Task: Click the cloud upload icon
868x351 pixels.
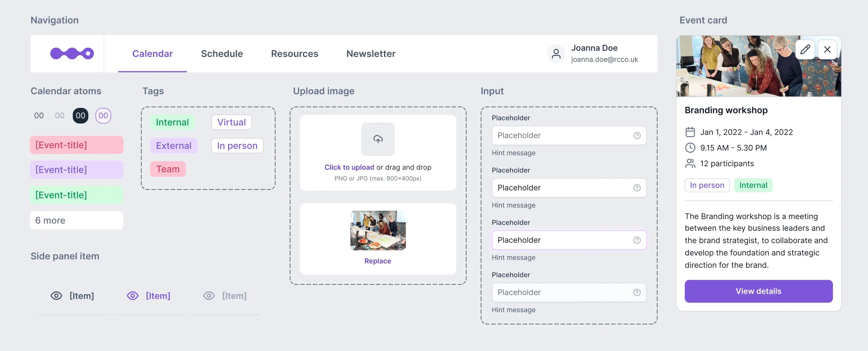Action: pos(378,139)
